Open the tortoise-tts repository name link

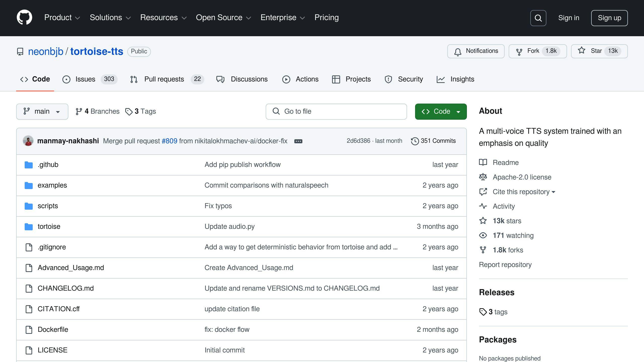[97, 52]
